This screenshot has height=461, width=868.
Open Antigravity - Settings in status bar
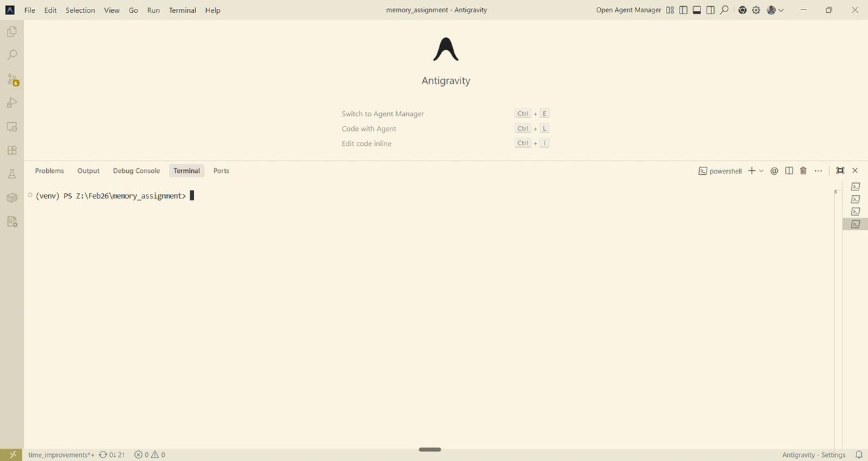814,455
